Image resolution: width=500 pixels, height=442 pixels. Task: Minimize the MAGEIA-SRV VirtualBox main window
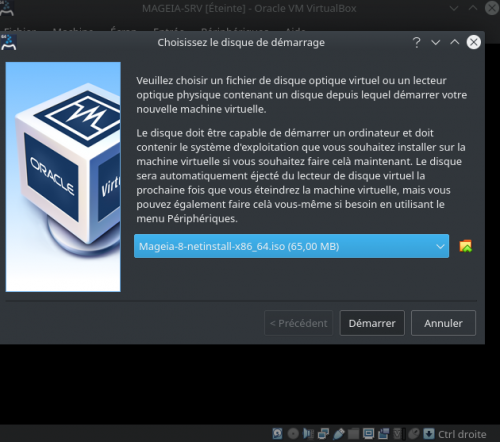click(454, 8)
